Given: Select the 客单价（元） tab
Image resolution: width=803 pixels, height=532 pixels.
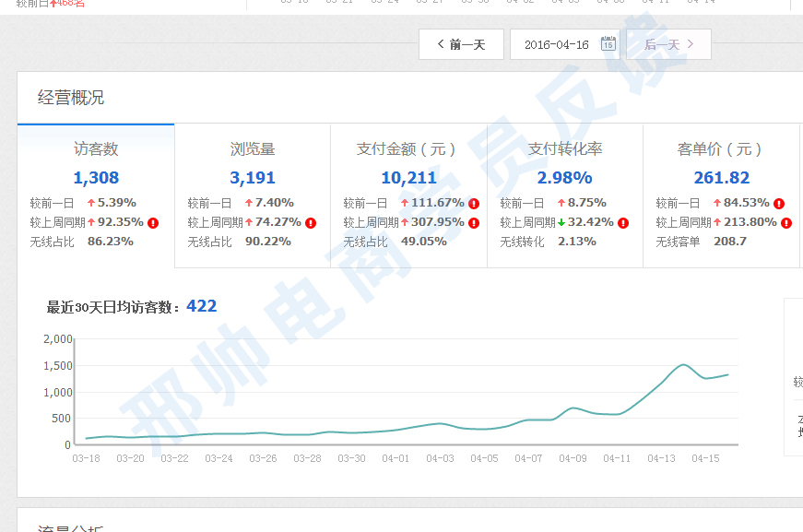Looking at the screenshot, I should coord(721,149).
